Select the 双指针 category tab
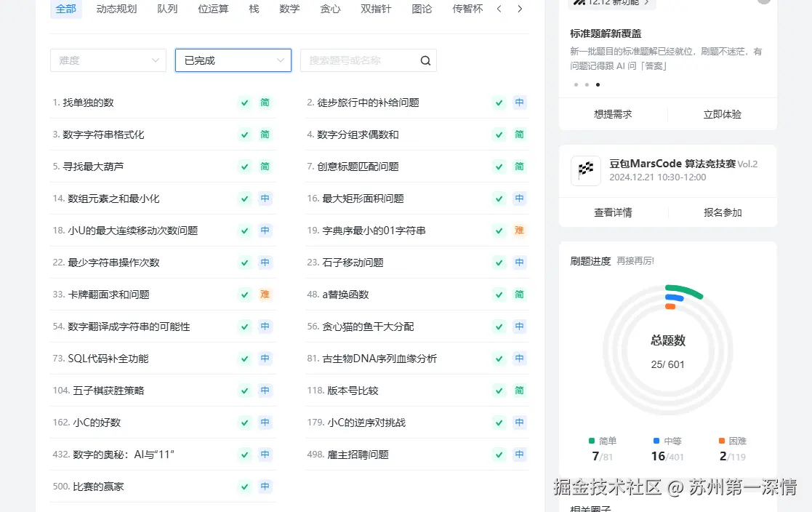This screenshot has height=512, width=812. coord(376,9)
